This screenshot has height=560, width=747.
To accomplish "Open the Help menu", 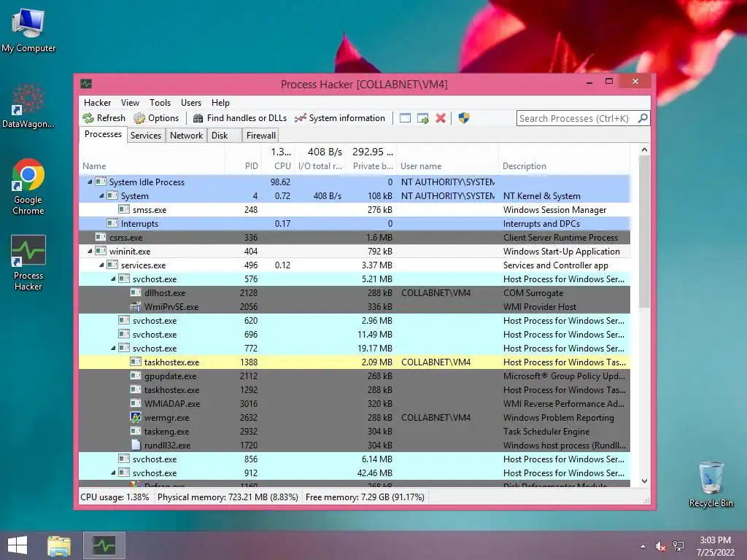I will pyautogui.click(x=220, y=103).
